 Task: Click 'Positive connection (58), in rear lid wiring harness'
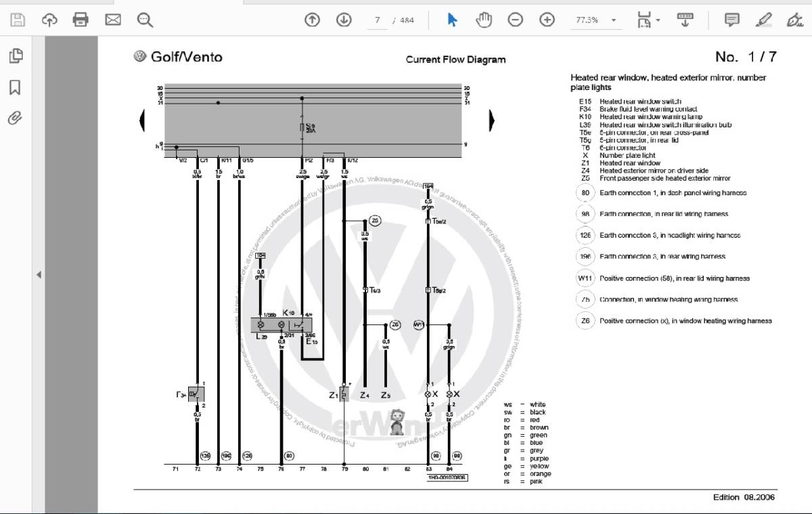(675, 278)
